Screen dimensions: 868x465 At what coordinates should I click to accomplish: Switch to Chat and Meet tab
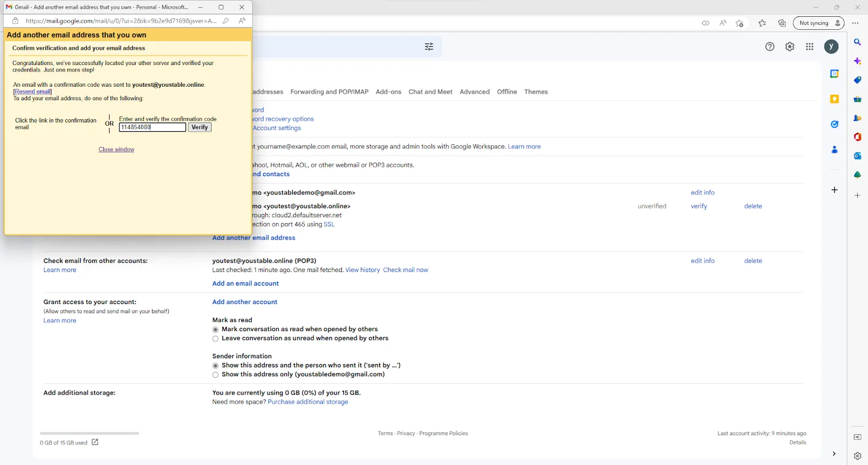click(x=430, y=92)
